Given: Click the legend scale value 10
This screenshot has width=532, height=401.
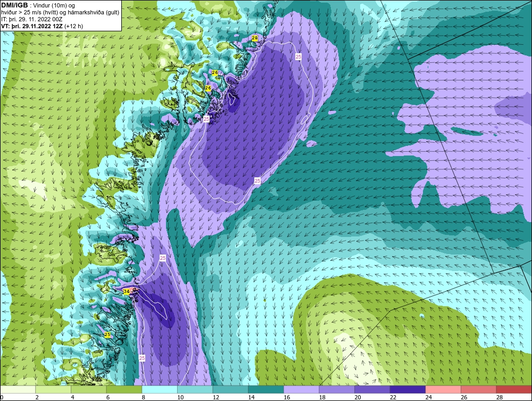Looking at the screenshot, I should (180, 397).
